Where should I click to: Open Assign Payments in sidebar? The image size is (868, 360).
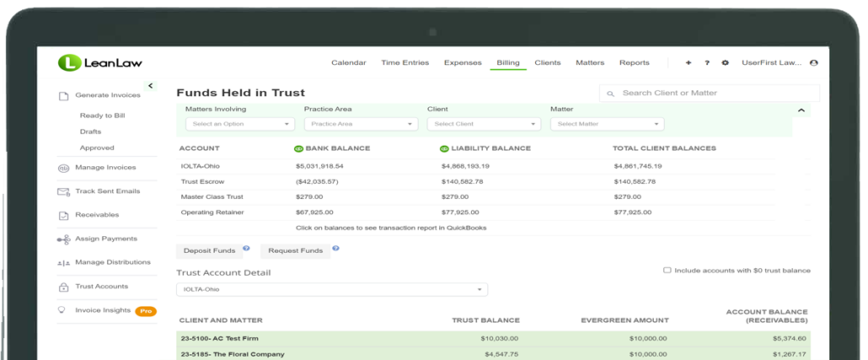click(x=105, y=239)
